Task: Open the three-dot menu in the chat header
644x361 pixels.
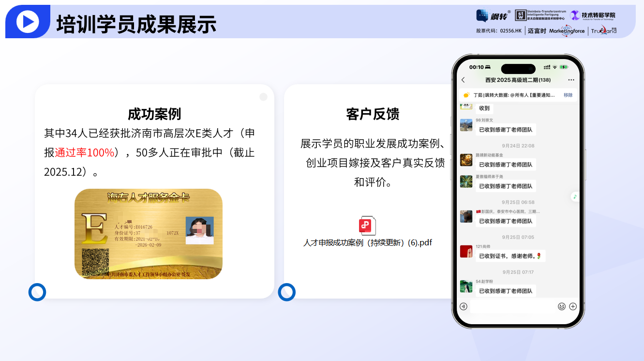Action: pyautogui.click(x=571, y=80)
